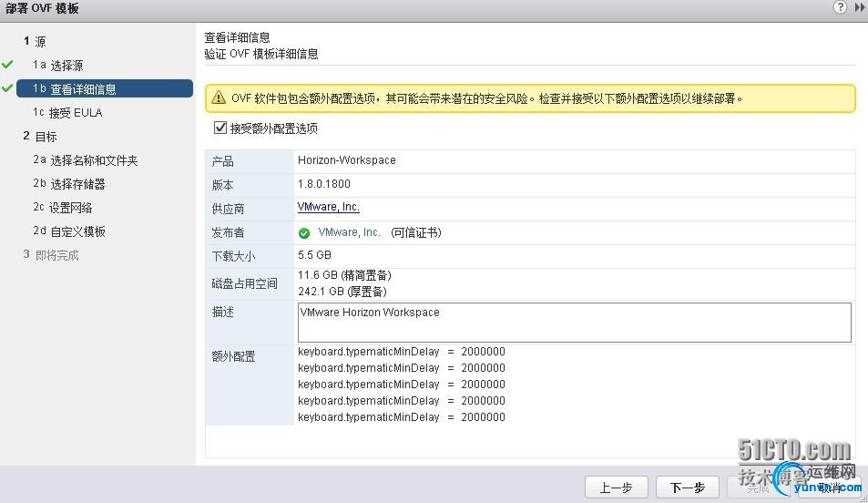Viewport: 868px width, 503px height.
Task: Select section 2 目标 heading
Action: click(40, 137)
